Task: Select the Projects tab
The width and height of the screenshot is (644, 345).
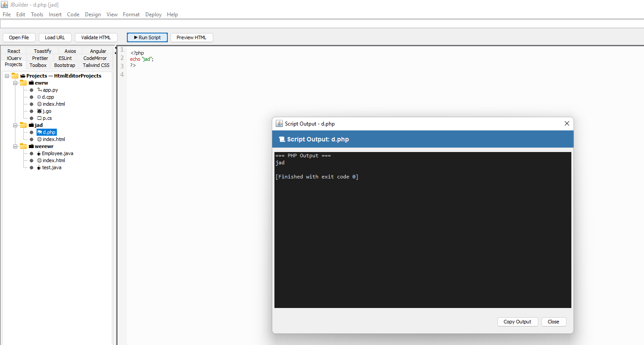Action: (14, 65)
